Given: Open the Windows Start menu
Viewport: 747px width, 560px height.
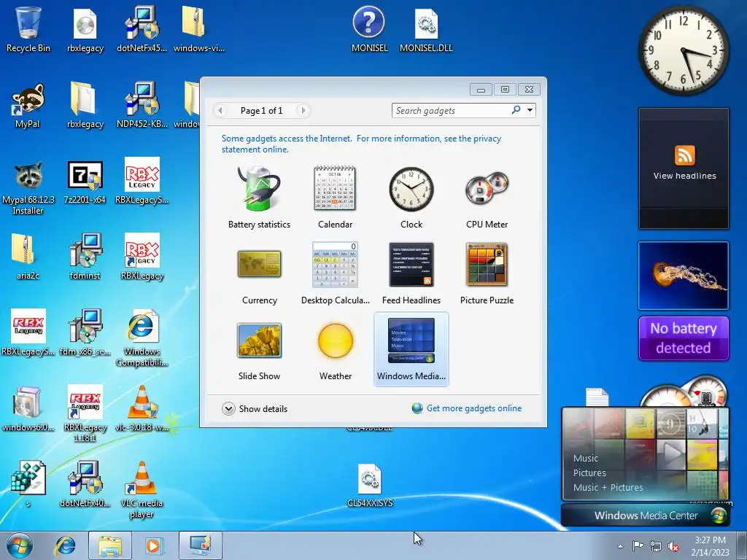Looking at the screenshot, I should pos(20,545).
